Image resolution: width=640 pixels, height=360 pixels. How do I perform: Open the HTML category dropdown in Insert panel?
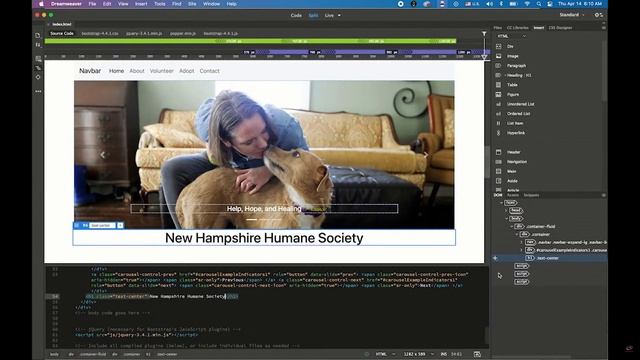[x=511, y=36]
